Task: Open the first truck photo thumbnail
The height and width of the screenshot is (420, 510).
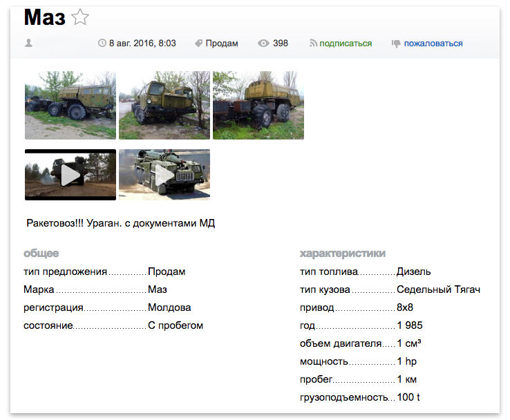Action: pyautogui.click(x=70, y=105)
